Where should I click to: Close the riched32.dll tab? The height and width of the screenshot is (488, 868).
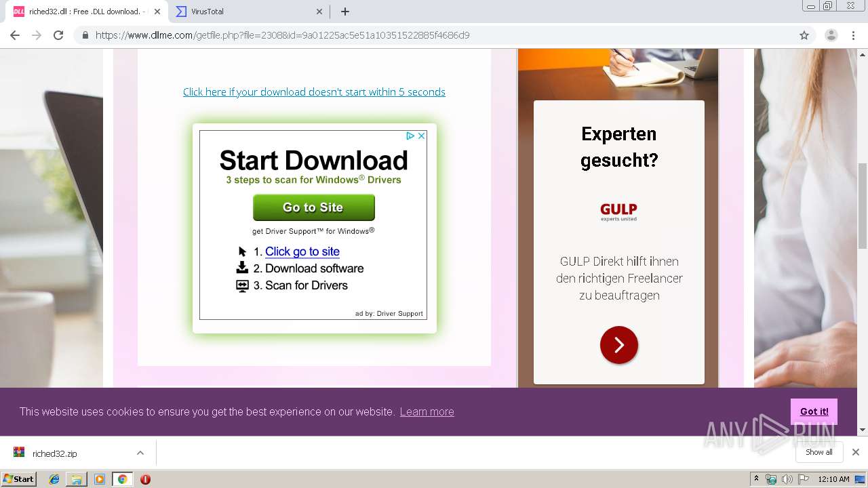[157, 12]
